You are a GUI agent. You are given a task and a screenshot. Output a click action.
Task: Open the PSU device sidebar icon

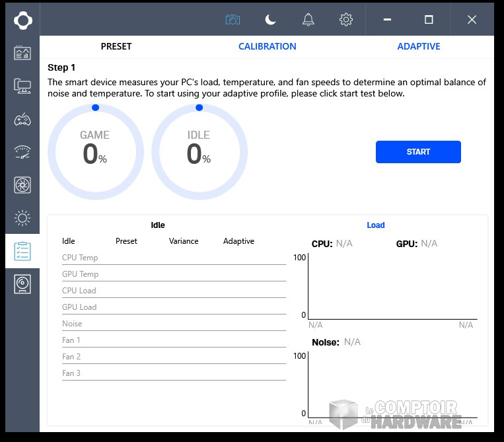[22, 284]
